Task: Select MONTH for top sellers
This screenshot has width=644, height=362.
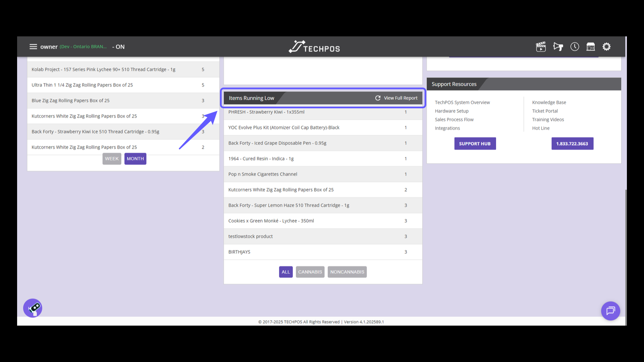Action: (135, 159)
